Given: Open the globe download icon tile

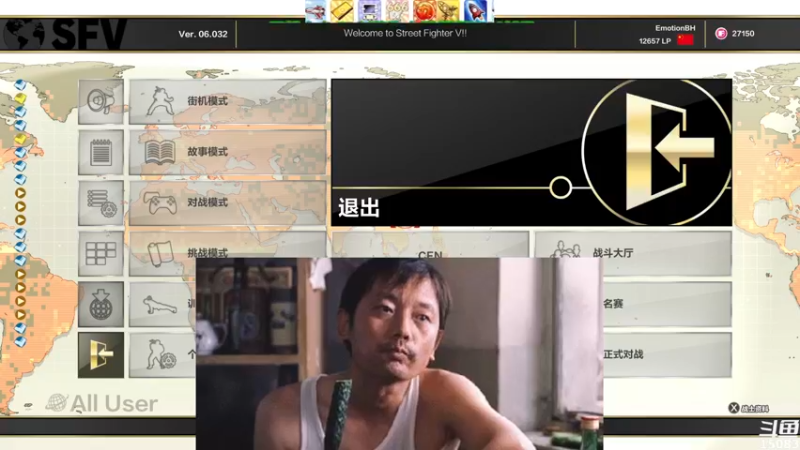Looking at the screenshot, I should pos(101,305).
